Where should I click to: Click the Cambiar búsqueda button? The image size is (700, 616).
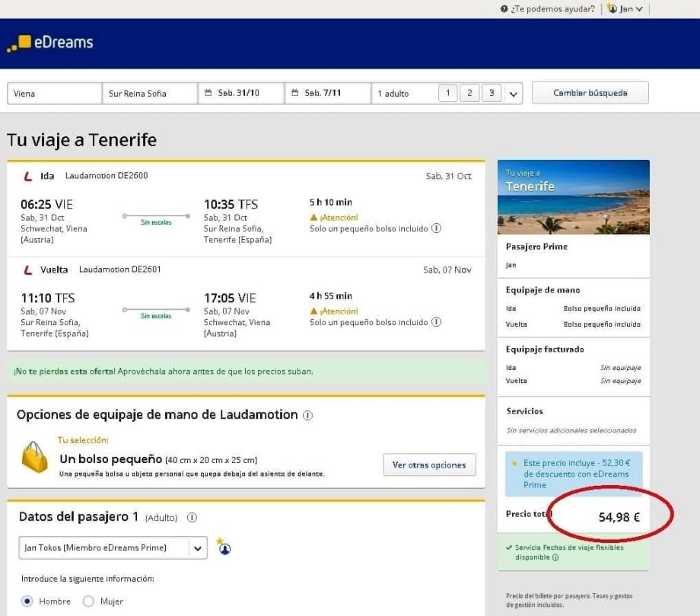[590, 93]
